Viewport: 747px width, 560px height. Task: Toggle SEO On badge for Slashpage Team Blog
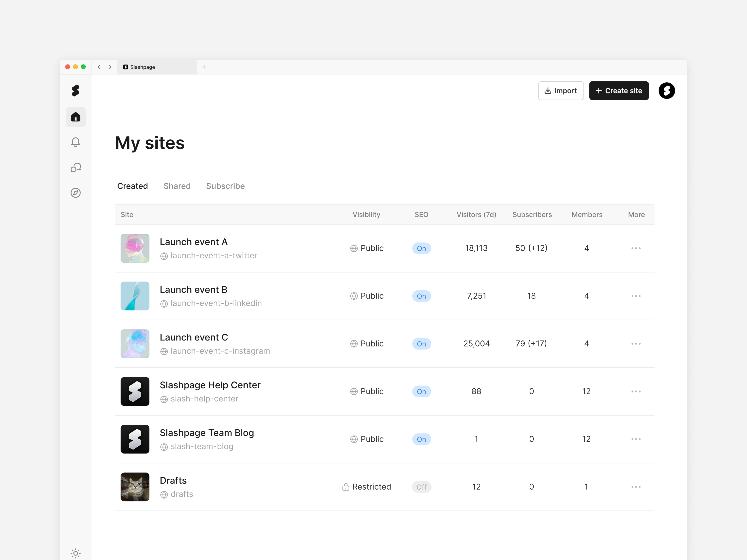(x=422, y=439)
